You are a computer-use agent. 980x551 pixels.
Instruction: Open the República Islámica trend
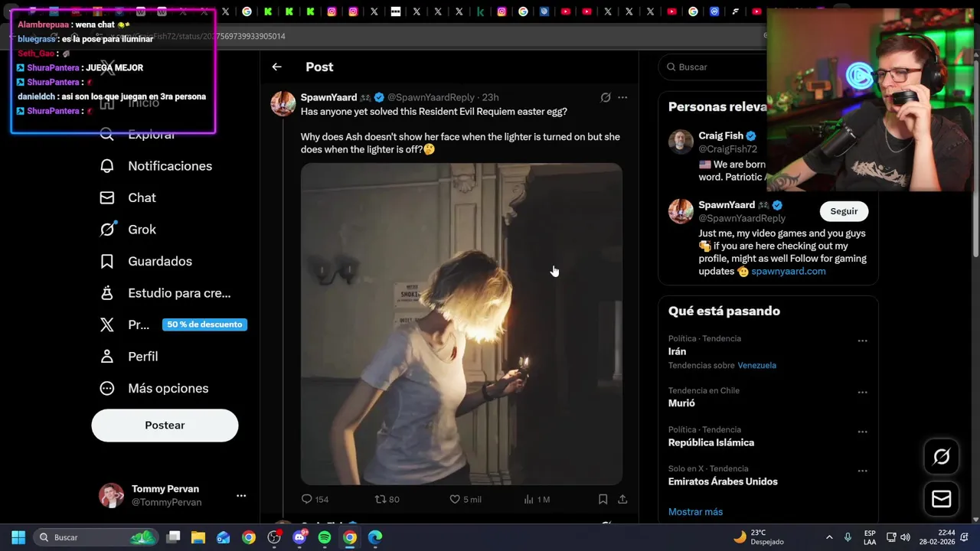(x=711, y=442)
